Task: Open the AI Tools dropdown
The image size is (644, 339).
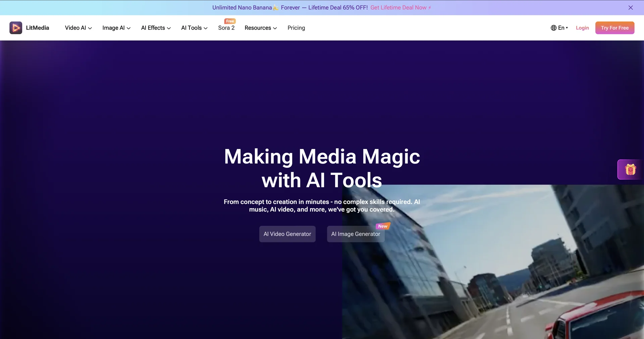Action: coord(194,28)
